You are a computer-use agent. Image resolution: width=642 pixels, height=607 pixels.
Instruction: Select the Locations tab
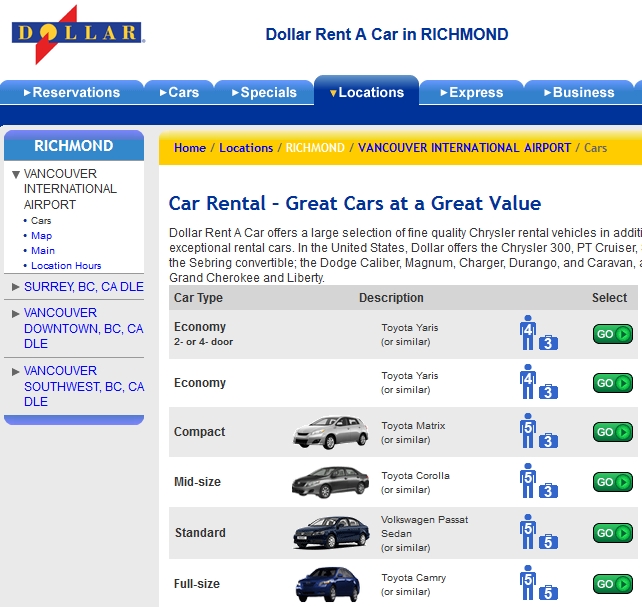[366, 91]
